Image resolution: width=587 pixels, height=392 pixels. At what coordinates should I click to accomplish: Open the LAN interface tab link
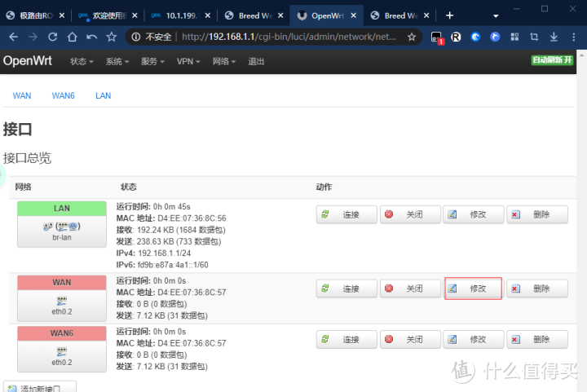click(x=103, y=95)
